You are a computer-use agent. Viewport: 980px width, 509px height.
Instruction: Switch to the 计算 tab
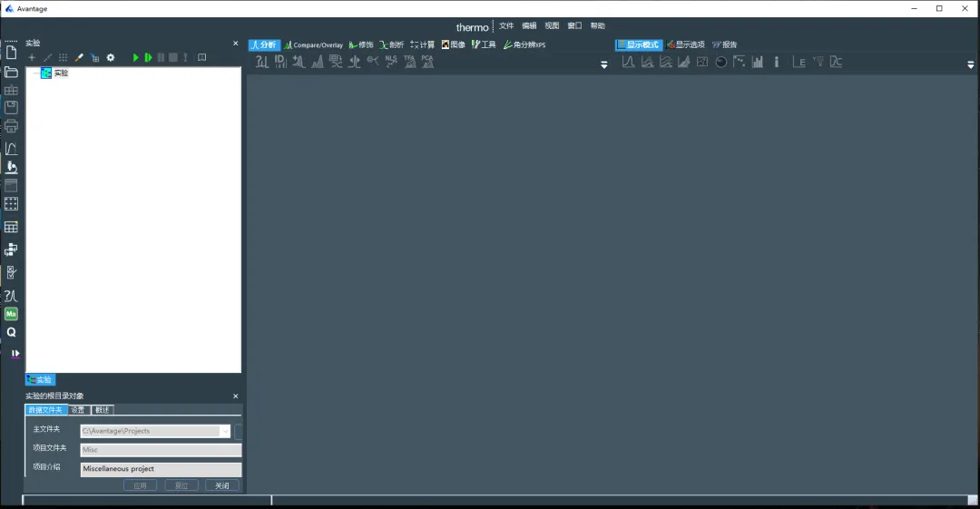[x=423, y=45]
